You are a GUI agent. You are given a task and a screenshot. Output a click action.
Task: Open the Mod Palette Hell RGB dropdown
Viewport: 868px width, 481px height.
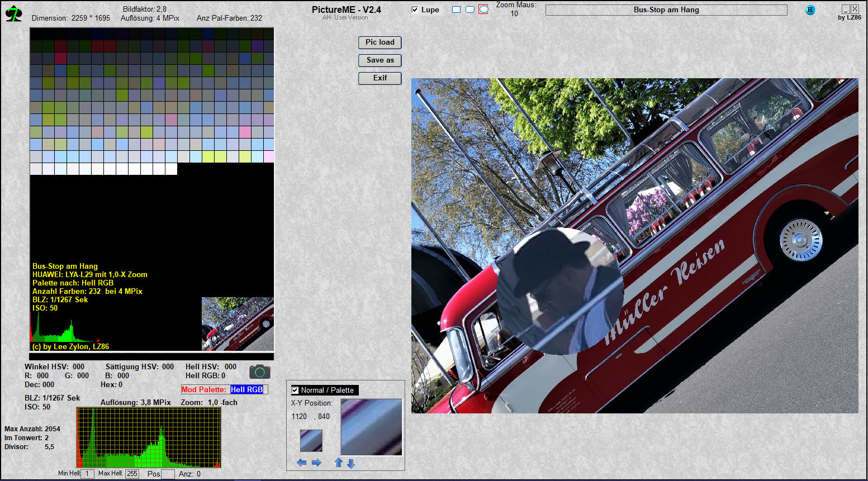click(x=249, y=389)
